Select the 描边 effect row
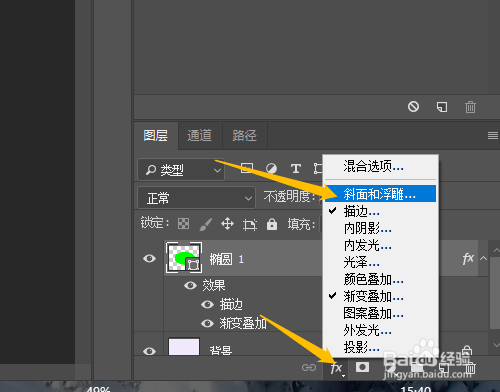Screen dimensions: 500x392 231,304
